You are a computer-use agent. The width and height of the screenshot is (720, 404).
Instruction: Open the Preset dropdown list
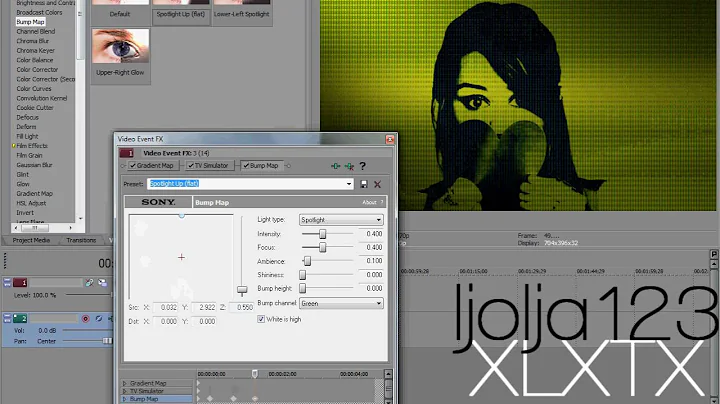349,184
